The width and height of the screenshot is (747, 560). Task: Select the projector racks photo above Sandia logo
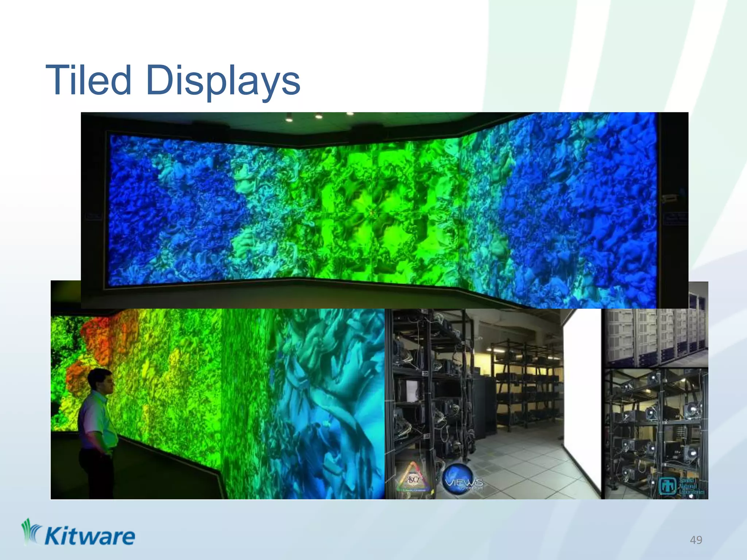tap(657, 434)
